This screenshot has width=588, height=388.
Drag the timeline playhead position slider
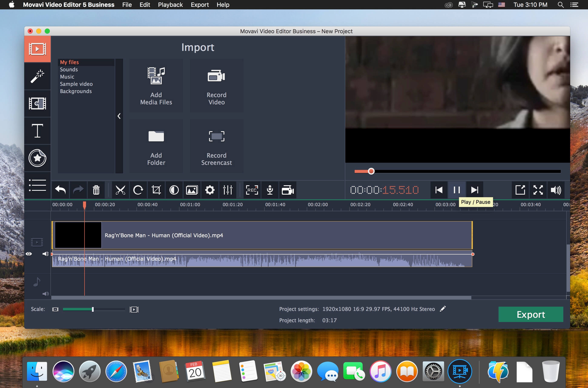pyautogui.click(x=371, y=171)
